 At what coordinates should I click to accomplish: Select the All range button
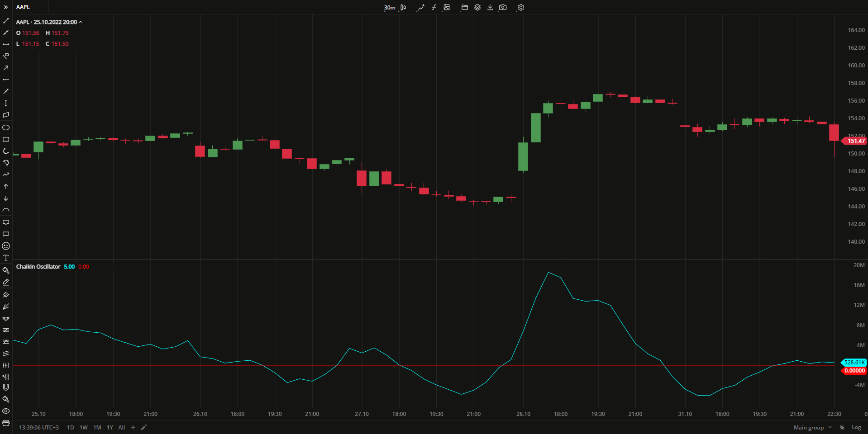coord(122,427)
